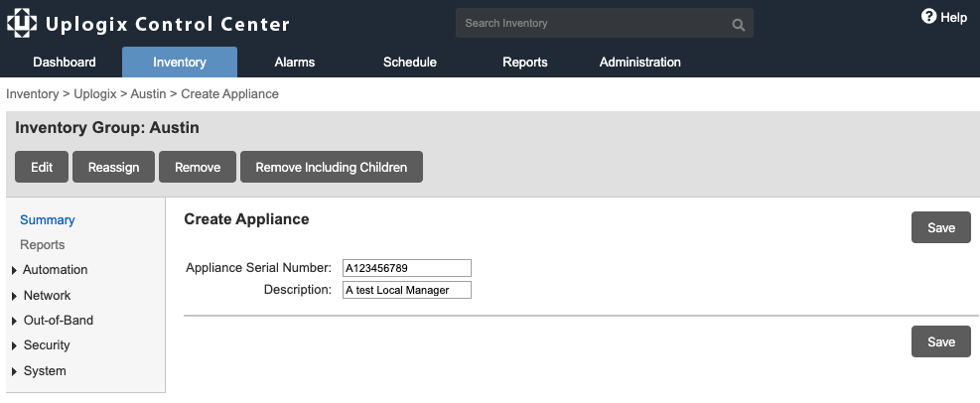Expand the Security sidebar section
Screen dimensions: 980x403
click(x=47, y=345)
